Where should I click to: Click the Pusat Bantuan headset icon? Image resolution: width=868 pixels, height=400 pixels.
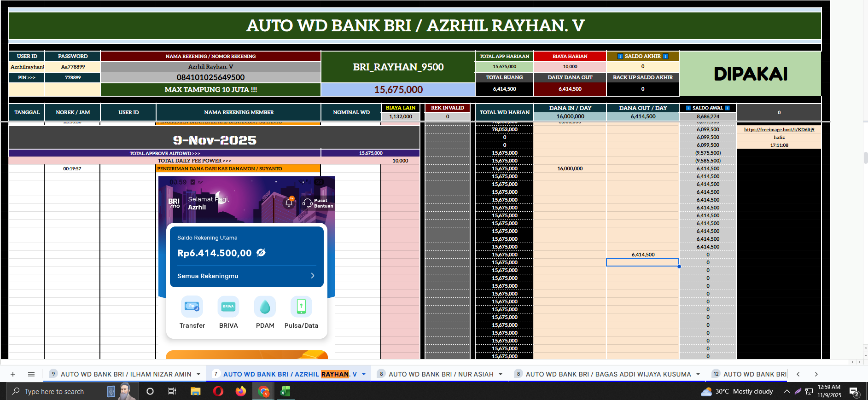click(307, 203)
